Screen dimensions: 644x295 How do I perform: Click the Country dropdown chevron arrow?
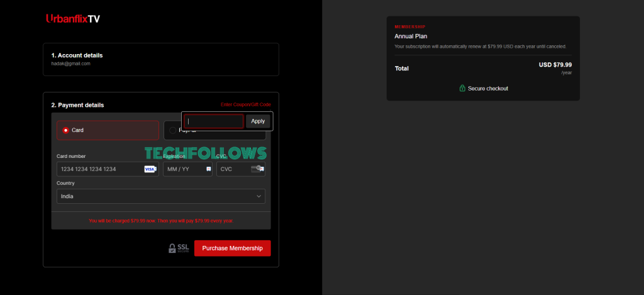pyautogui.click(x=258, y=196)
